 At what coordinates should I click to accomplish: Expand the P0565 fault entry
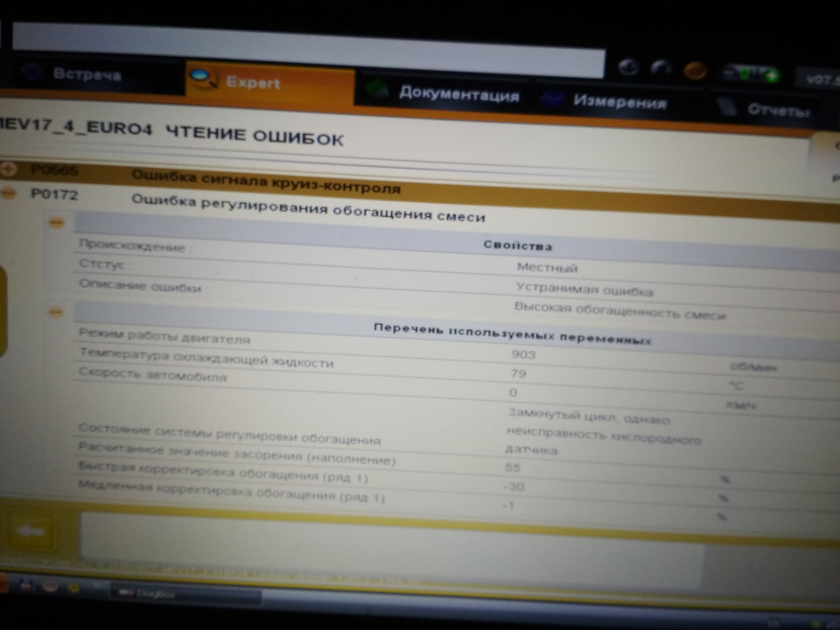coord(8,169)
